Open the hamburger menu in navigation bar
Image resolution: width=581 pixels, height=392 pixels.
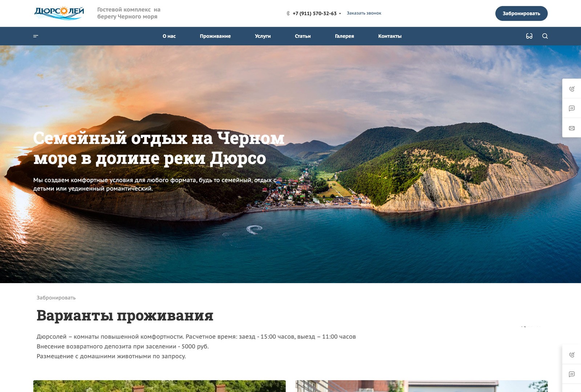coord(36,36)
